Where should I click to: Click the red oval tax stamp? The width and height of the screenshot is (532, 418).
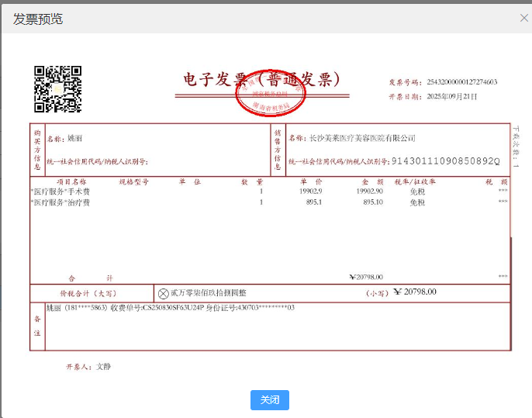[271, 93]
